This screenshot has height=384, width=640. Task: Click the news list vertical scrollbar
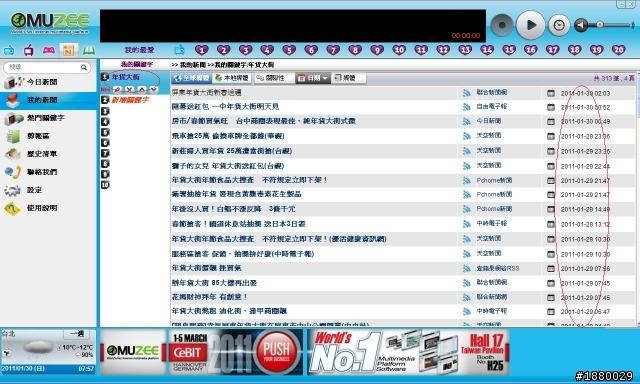(x=638, y=200)
